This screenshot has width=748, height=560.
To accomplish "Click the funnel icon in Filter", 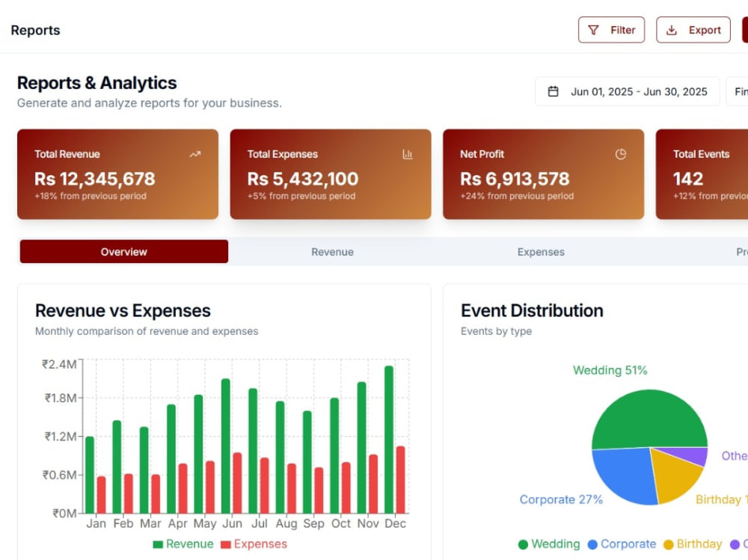I will click(x=593, y=30).
